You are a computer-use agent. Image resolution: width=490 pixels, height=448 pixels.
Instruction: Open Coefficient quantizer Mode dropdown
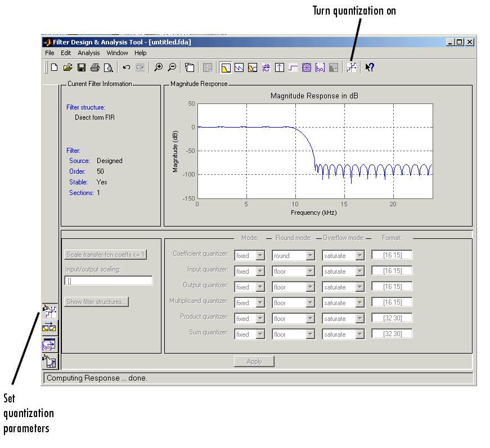(250, 255)
